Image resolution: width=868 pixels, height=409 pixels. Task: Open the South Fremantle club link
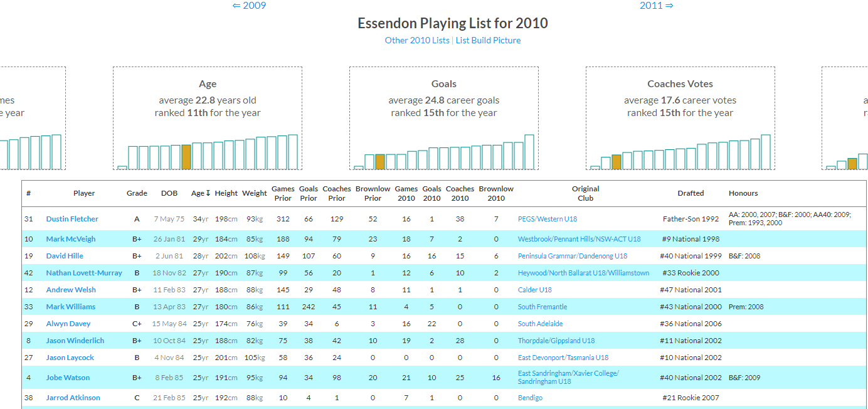[542, 307]
